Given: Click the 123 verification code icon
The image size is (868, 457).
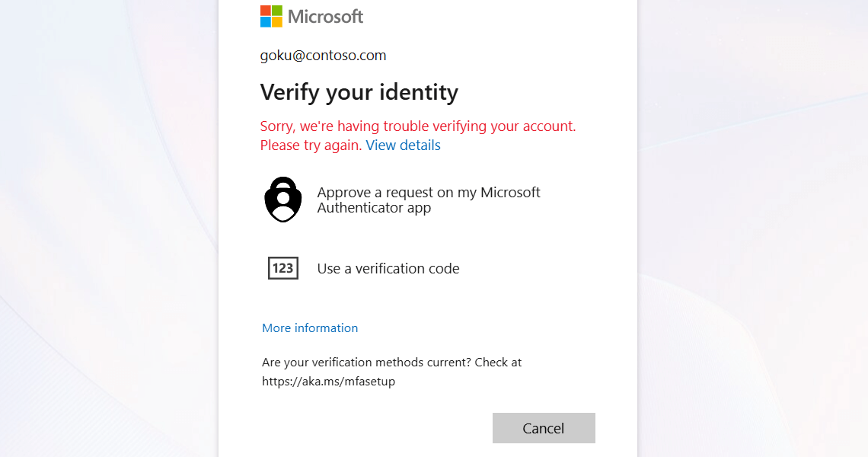Looking at the screenshot, I should [x=282, y=268].
